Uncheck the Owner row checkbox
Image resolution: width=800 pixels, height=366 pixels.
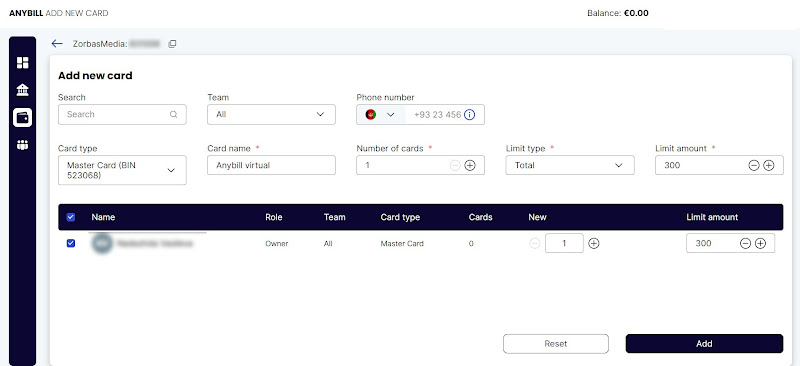(71, 243)
